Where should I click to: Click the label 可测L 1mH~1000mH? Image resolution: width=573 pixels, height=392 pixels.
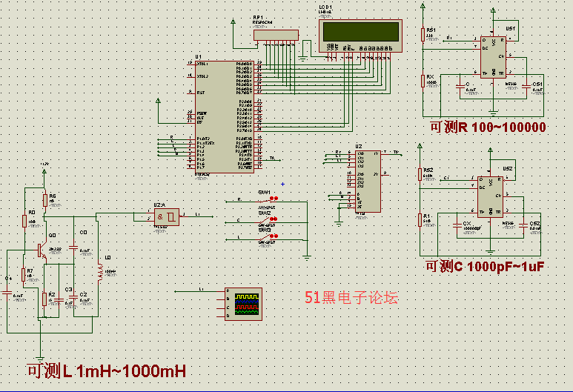[107, 371]
